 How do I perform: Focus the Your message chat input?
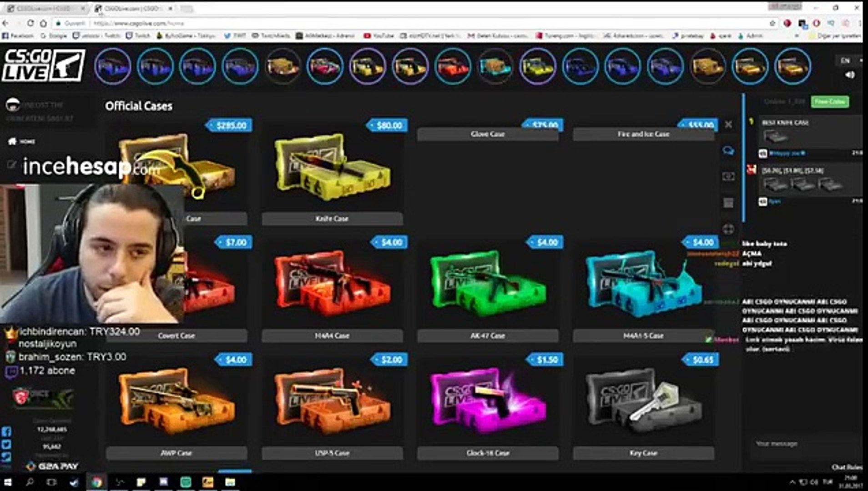coord(803,444)
